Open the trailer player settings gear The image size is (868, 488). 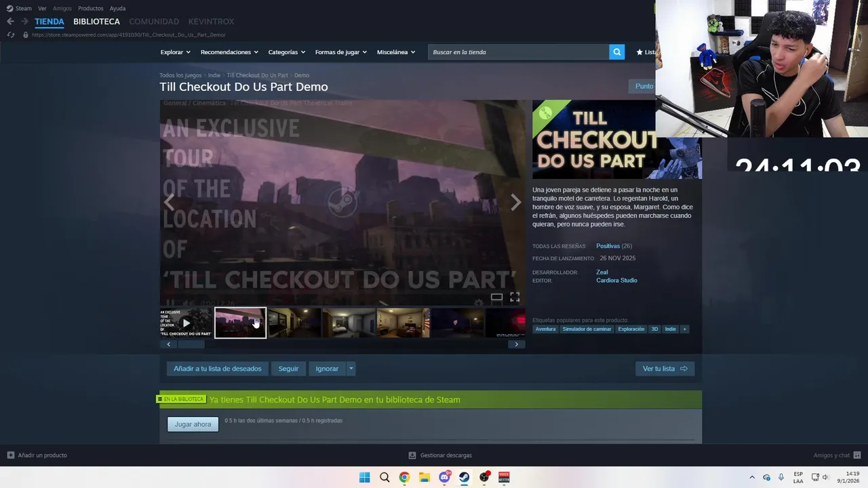[x=479, y=303]
